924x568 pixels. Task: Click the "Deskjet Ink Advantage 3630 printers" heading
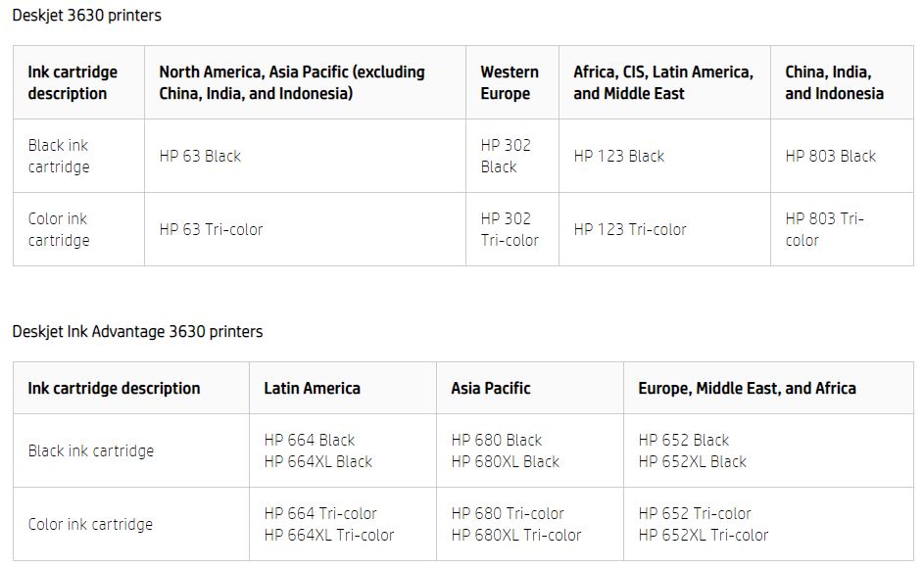(x=137, y=331)
